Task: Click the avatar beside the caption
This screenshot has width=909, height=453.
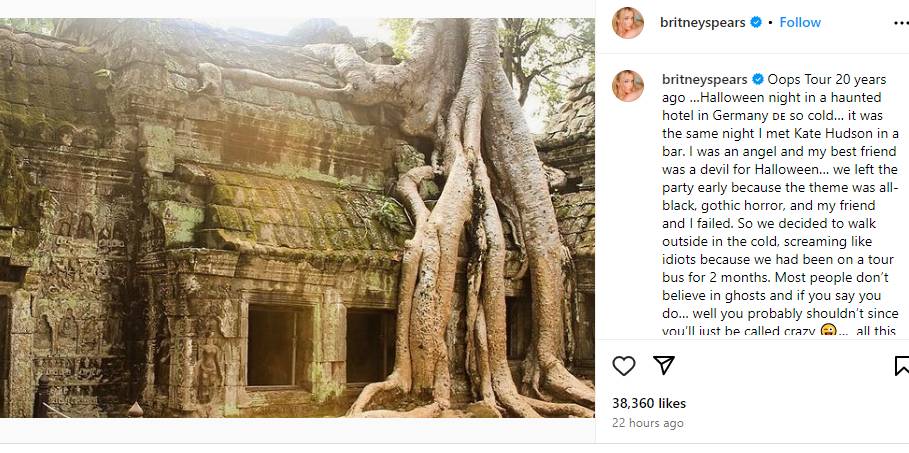Action: 628,85
